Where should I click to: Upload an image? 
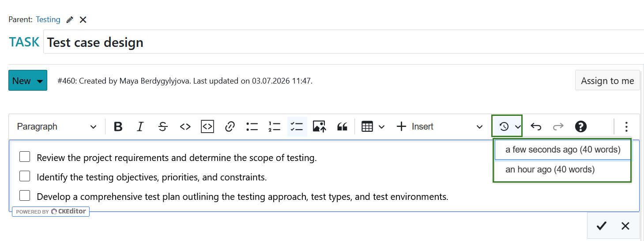tap(319, 126)
